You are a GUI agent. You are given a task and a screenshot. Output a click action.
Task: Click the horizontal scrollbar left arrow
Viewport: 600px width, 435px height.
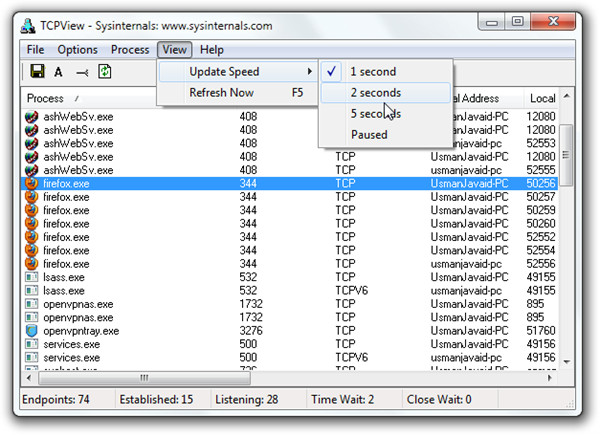pos(29,378)
